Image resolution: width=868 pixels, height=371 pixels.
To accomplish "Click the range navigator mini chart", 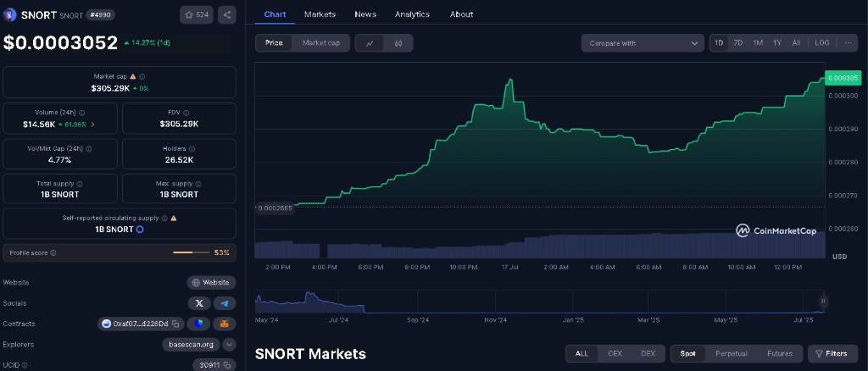I will click(x=540, y=302).
